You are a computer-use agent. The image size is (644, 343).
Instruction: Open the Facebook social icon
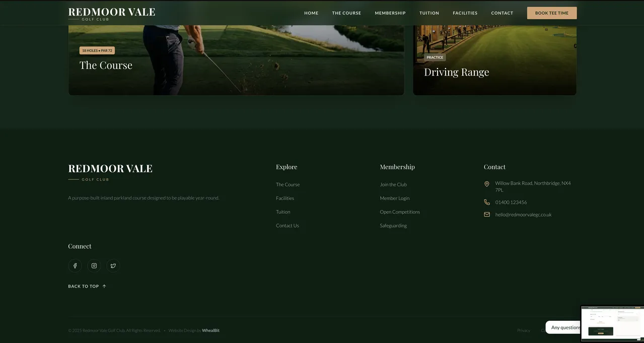click(x=75, y=266)
